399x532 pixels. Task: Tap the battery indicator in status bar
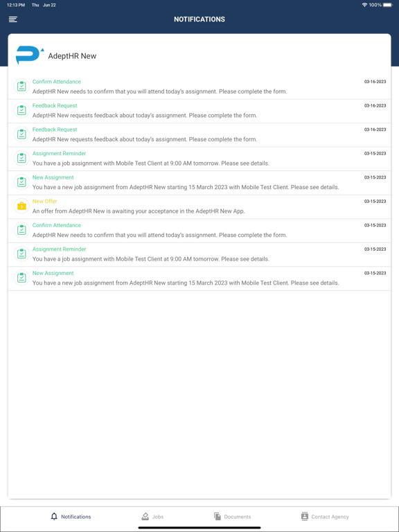(388, 5)
